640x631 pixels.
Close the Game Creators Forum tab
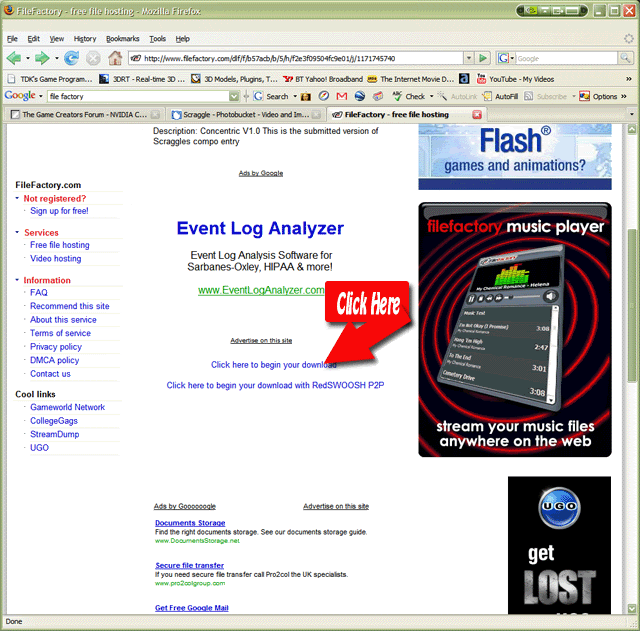tap(155, 115)
